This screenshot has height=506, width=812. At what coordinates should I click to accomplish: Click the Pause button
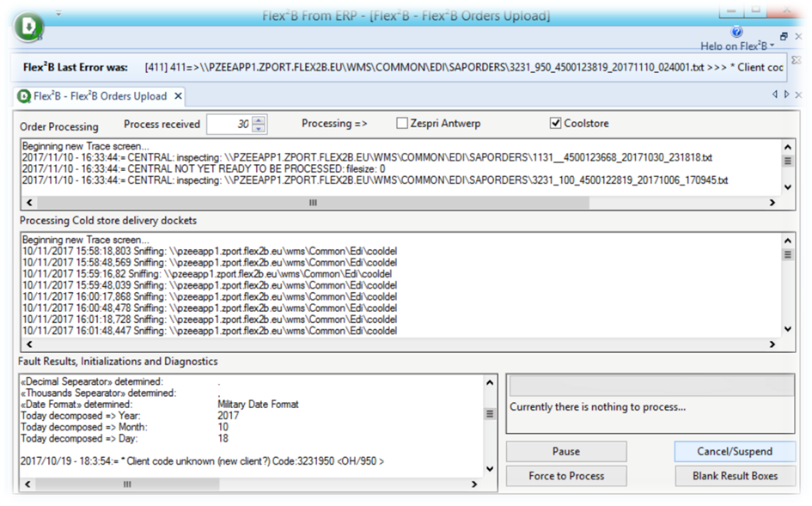566,452
